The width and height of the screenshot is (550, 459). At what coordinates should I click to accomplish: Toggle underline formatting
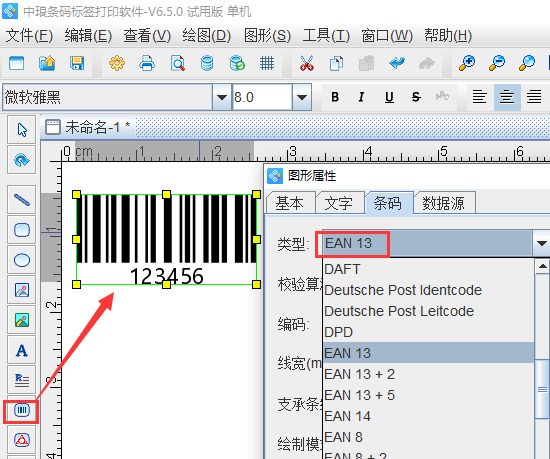tap(389, 97)
